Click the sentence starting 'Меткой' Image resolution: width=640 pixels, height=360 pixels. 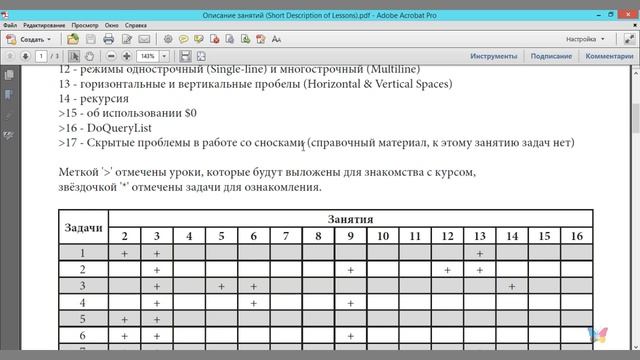click(267, 172)
